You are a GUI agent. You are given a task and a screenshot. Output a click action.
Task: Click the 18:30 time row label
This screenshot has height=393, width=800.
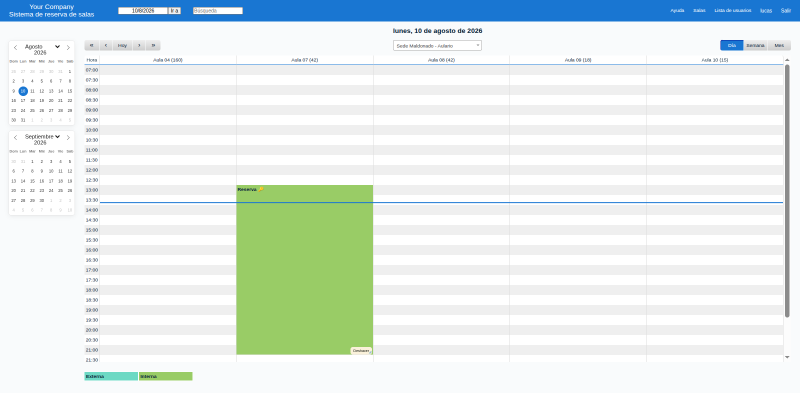pyautogui.click(x=92, y=300)
